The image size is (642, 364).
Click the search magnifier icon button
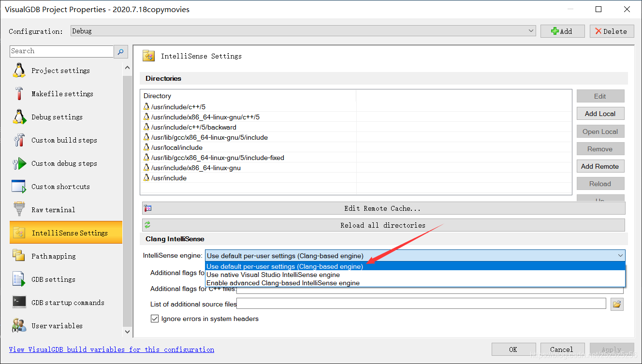121,51
